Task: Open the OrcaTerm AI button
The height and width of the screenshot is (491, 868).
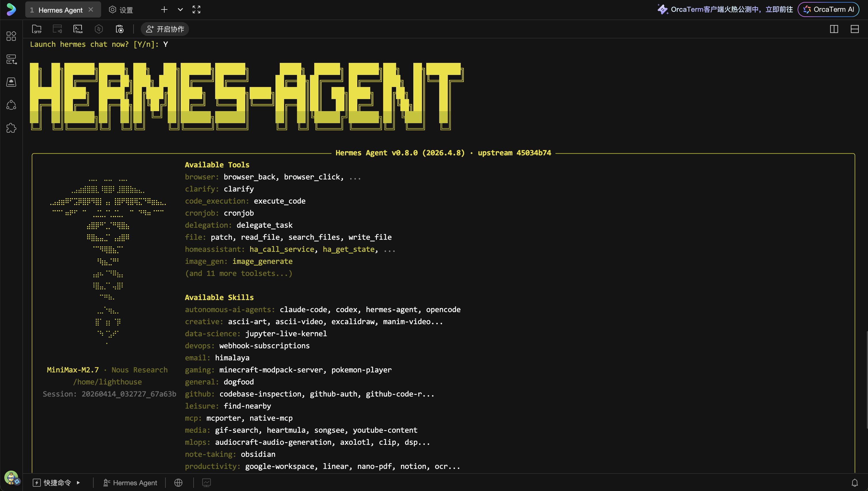Action: point(829,9)
